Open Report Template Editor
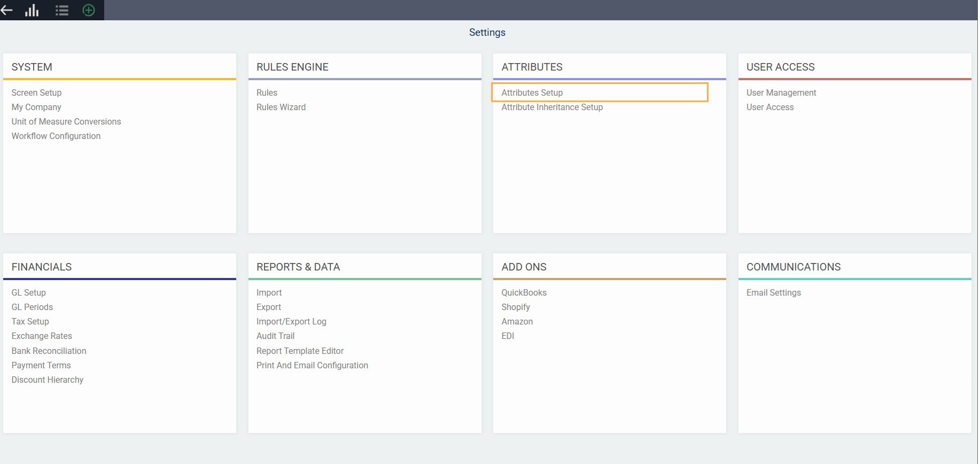This screenshot has width=980, height=464. [300, 351]
